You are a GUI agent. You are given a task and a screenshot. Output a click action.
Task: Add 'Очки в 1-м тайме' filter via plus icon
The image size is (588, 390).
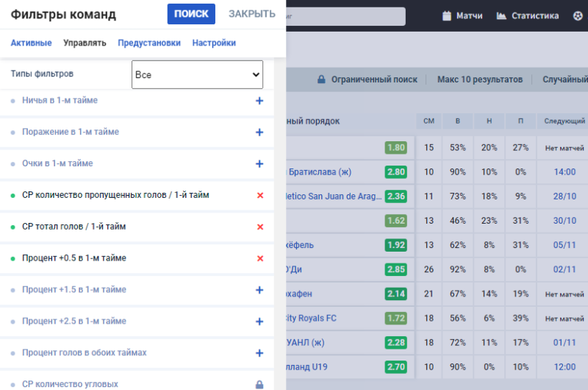(259, 164)
